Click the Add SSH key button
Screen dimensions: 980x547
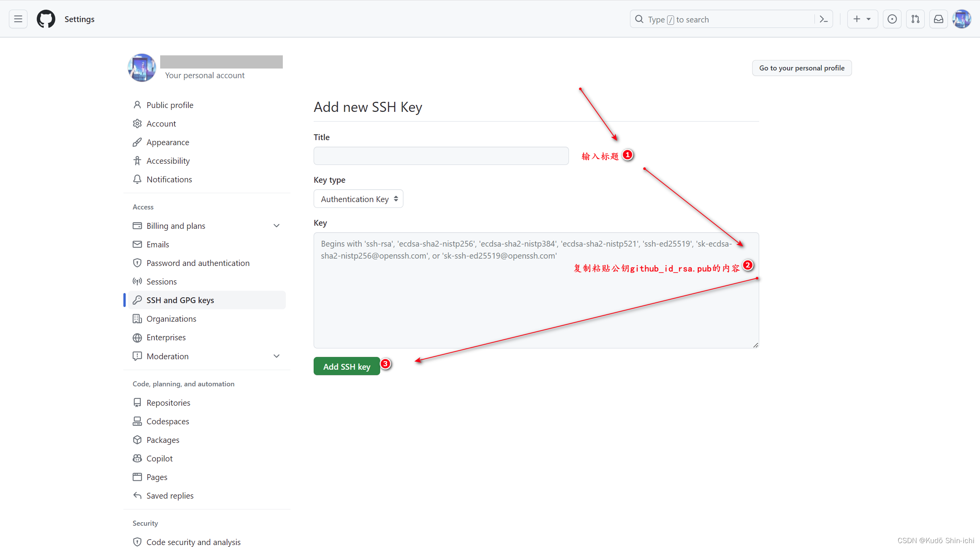pos(346,366)
